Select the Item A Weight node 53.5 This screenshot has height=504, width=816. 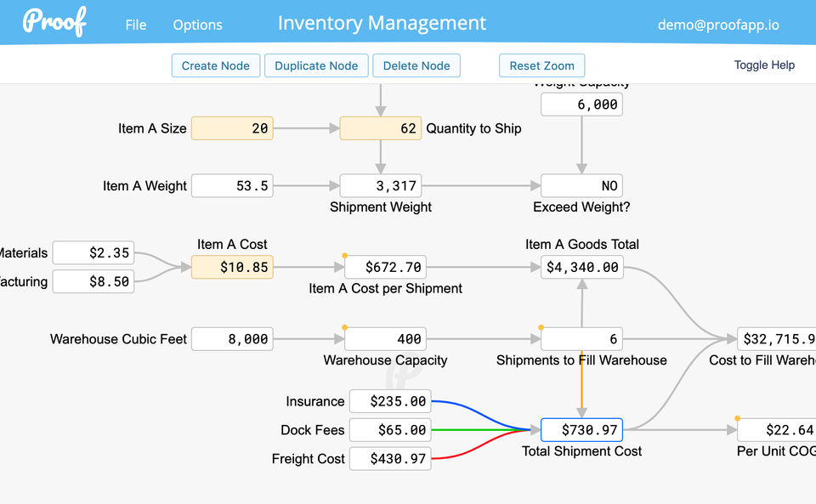(x=232, y=185)
